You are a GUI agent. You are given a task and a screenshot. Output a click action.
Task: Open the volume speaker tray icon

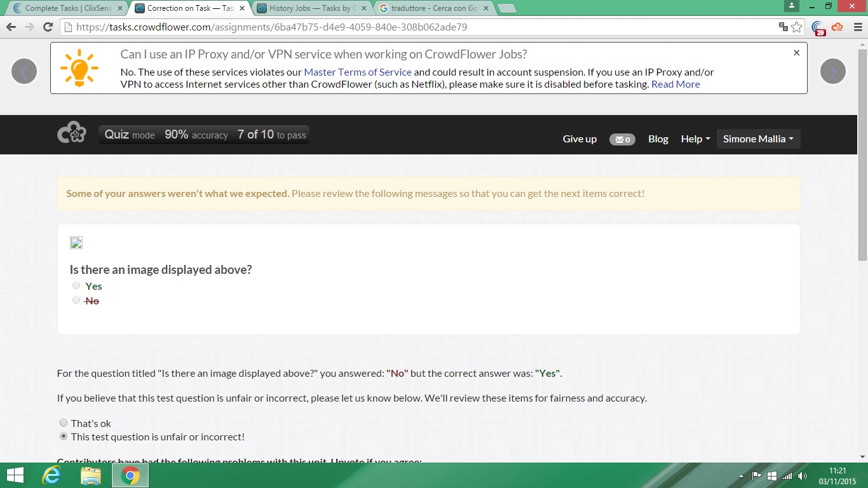point(803,475)
